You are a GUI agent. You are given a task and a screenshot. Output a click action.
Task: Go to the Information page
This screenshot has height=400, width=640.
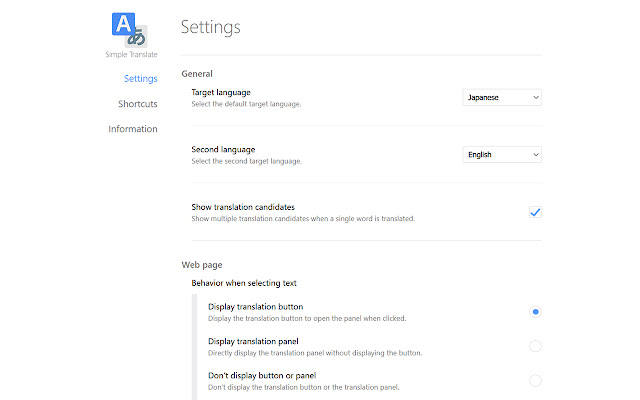(x=133, y=129)
